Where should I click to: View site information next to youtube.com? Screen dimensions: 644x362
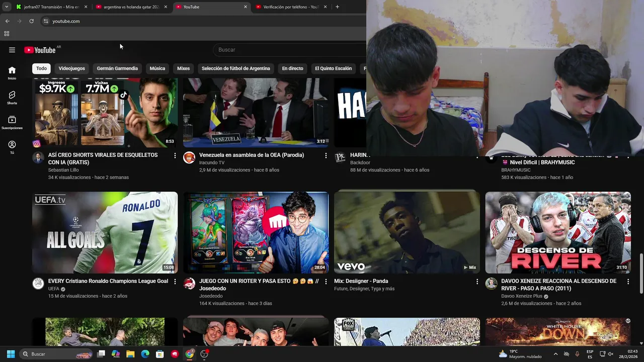pos(46,21)
